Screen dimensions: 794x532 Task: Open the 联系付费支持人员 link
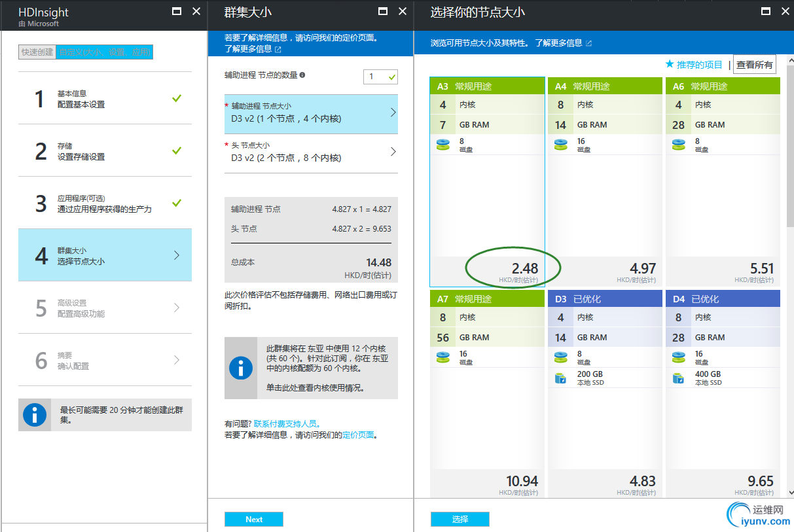tap(287, 424)
